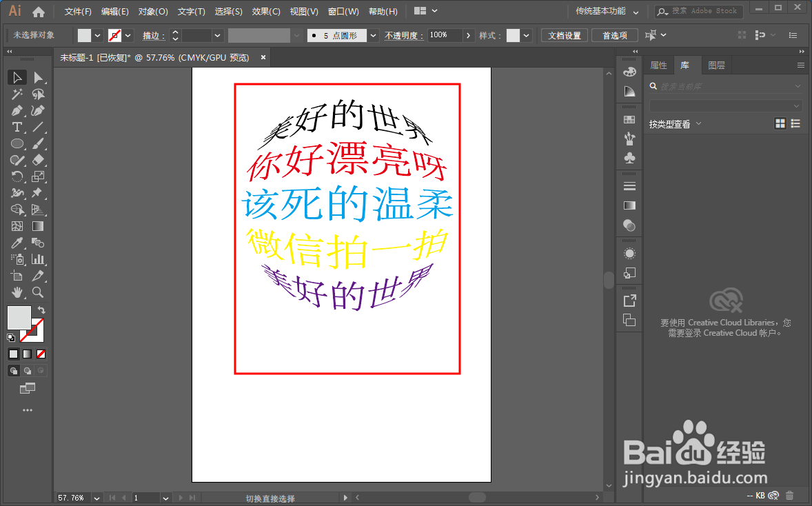Screen dimensions: 812x506
Task: Select the Column Graph tool
Action: click(x=39, y=259)
